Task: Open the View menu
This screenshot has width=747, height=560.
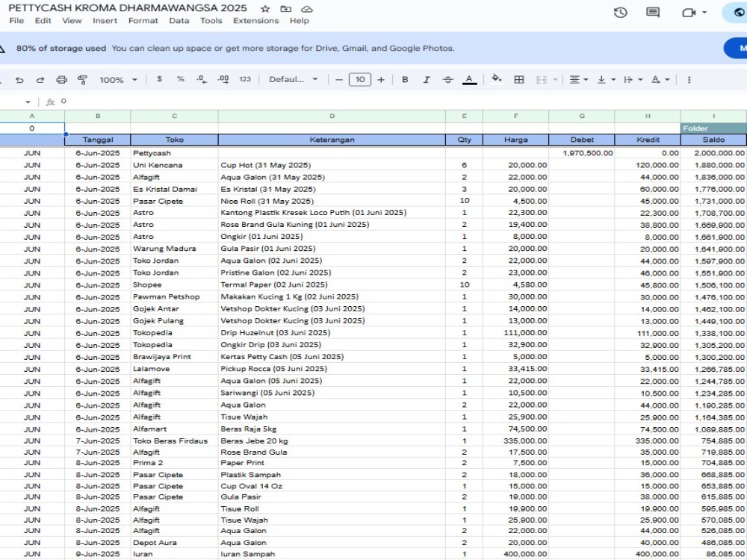Action: (72, 20)
